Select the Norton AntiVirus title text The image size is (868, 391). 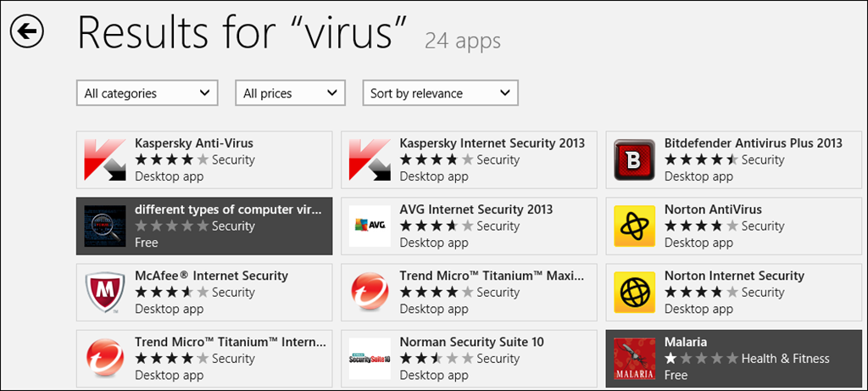click(713, 209)
